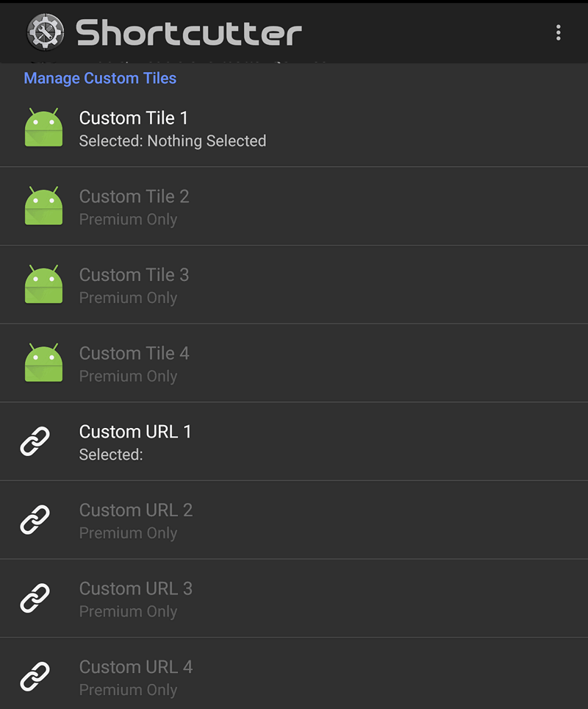588x709 pixels.
Task: Tap the link icon for Custom URL 2
Action: click(x=35, y=519)
